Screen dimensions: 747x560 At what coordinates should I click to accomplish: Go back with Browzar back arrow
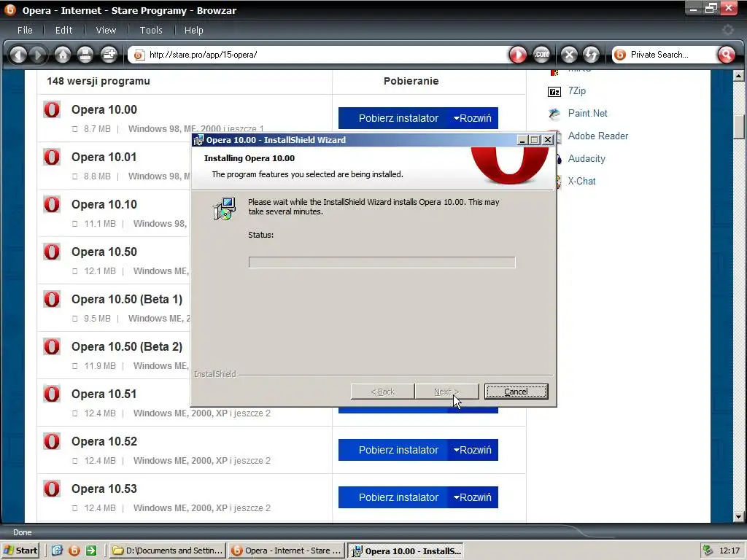(x=18, y=55)
